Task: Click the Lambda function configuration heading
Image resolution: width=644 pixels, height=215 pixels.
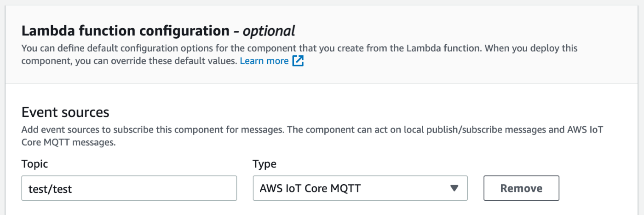Action: [125, 31]
